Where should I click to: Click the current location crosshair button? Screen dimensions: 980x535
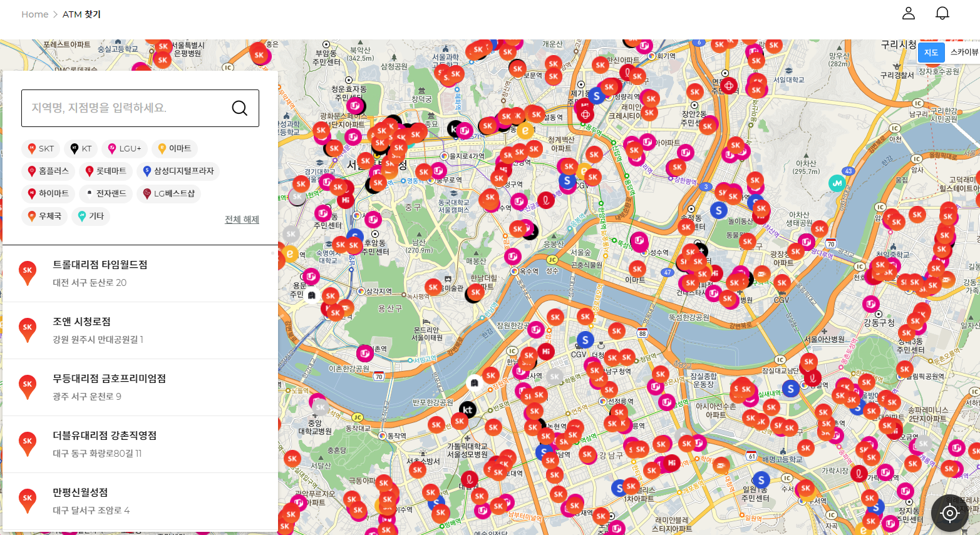click(x=950, y=513)
